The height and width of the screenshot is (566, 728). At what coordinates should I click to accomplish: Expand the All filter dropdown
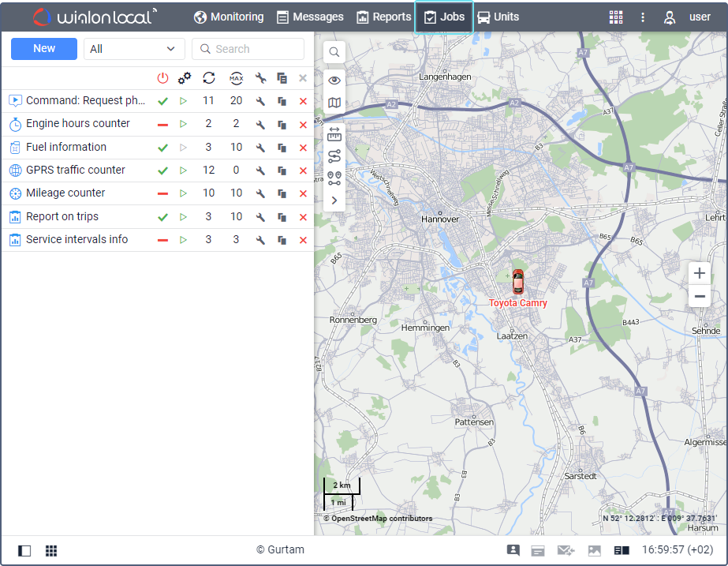(x=134, y=49)
